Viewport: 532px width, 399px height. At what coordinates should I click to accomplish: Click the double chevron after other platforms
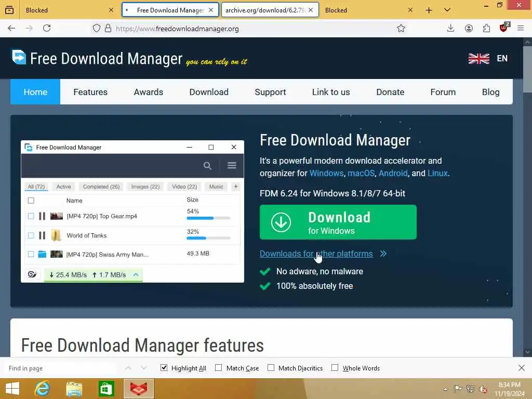click(383, 254)
